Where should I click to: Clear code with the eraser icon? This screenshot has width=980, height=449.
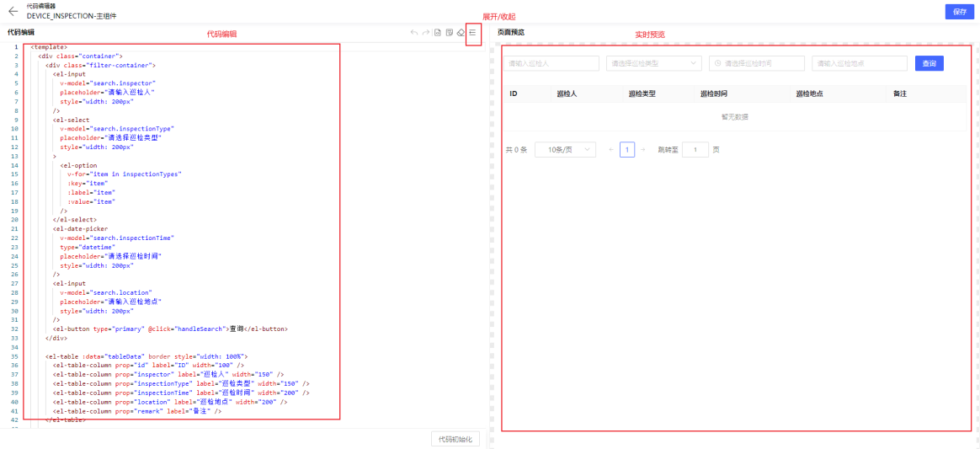coord(461,33)
